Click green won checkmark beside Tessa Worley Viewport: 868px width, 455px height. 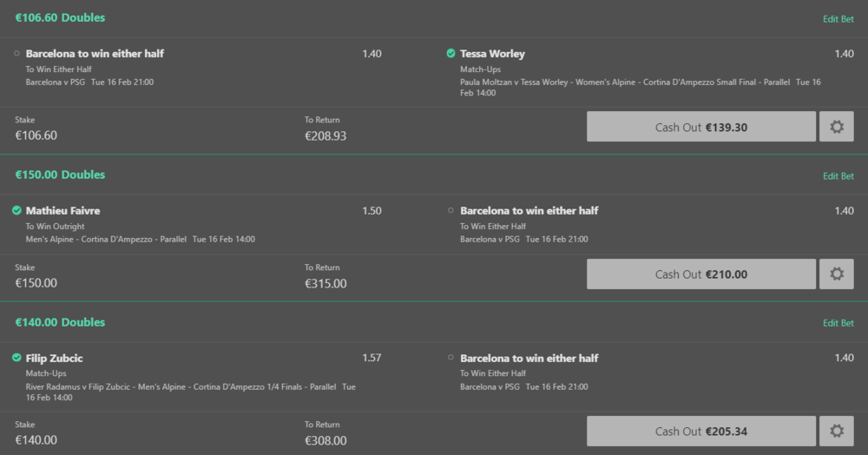[x=450, y=54]
